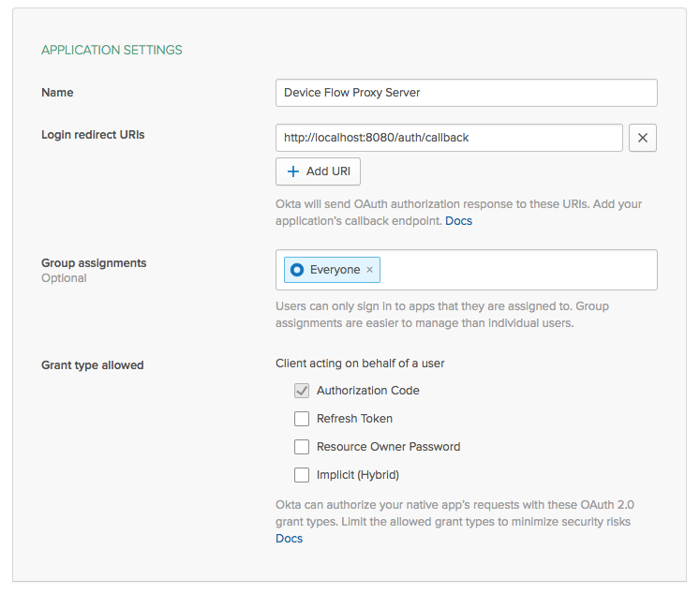Focus the application Name text field

click(466, 93)
